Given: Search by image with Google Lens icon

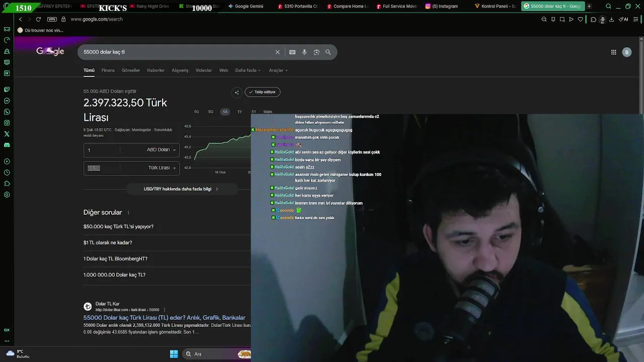Looking at the screenshot, I should point(316,52).
